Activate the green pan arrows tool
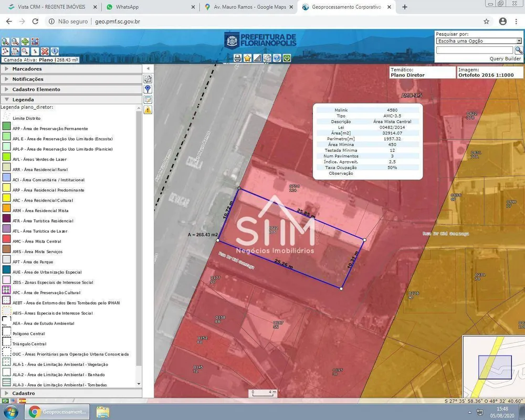Viewport: 525px width, 420px height. click(25, 41)
